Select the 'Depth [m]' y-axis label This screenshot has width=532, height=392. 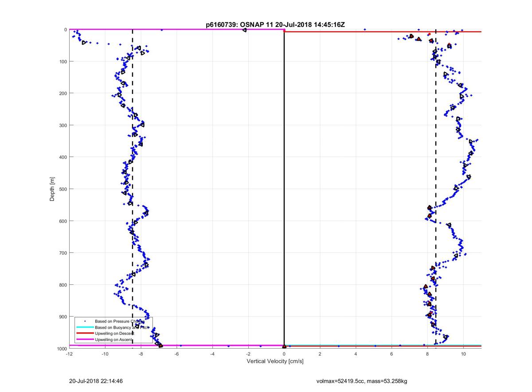coord(52,189)
